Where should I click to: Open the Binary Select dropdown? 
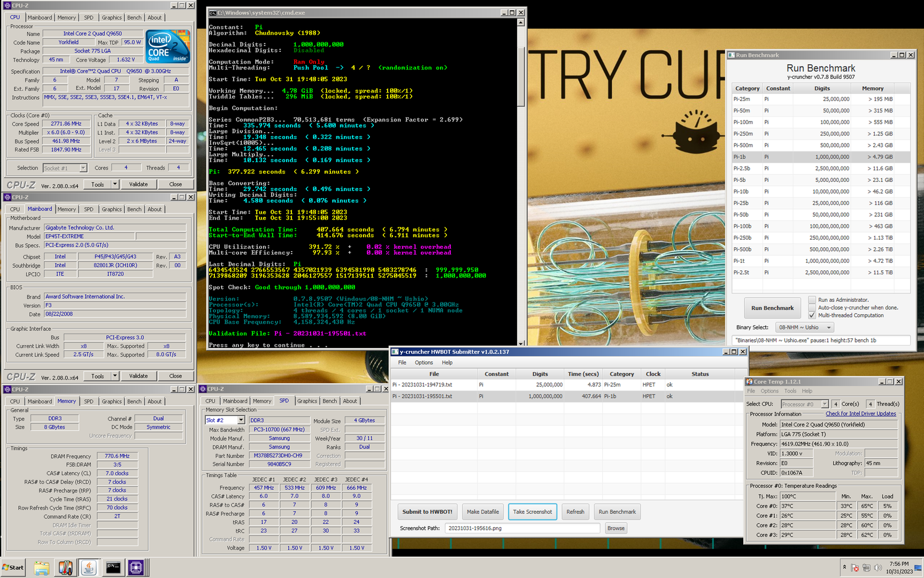coord(805,327)
